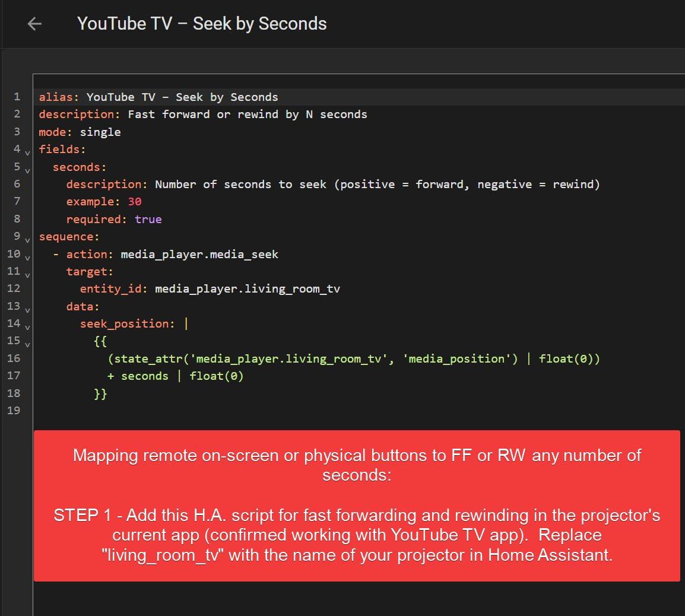
Task: Fold the action item on line 10
Action: point(27,258)
